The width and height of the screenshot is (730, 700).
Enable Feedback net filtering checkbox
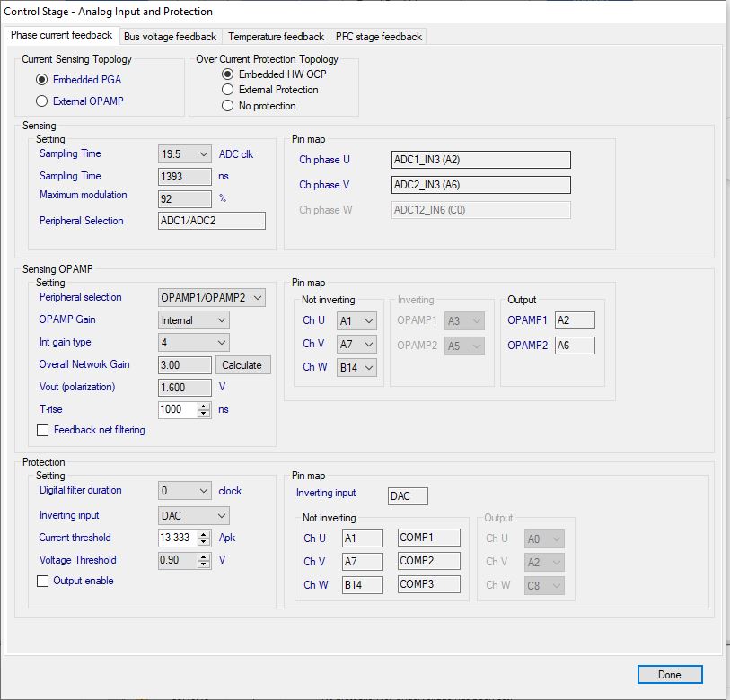coord(43,430)
